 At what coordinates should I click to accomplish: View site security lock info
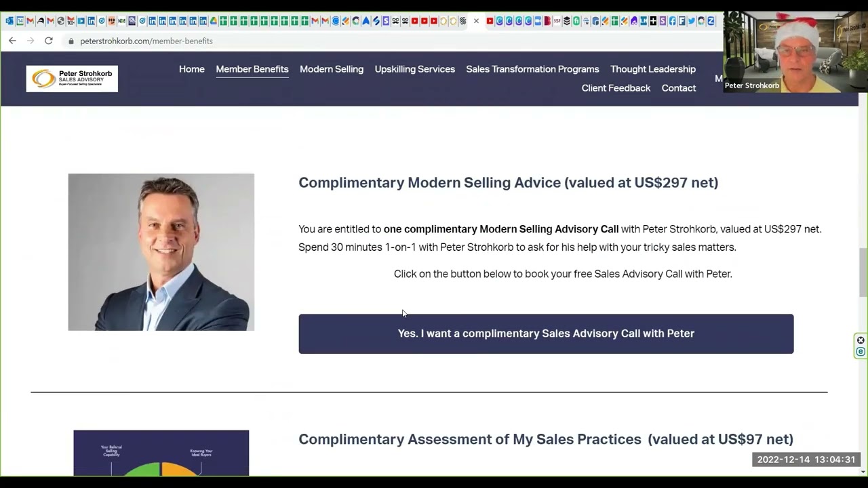[x=71, y=41]
